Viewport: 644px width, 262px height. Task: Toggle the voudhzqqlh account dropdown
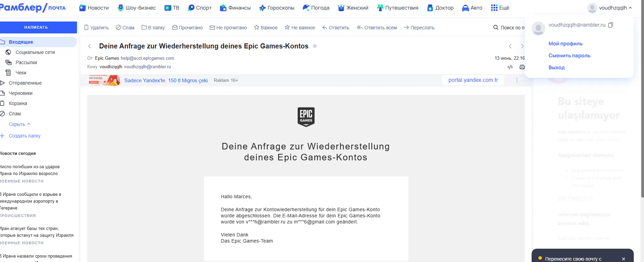click(610, 8)
